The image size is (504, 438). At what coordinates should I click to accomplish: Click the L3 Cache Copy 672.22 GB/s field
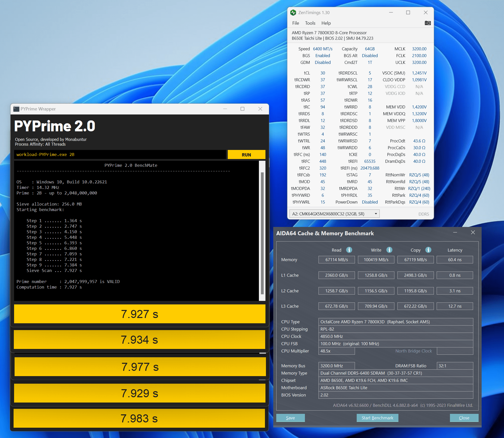pos(416,306)
